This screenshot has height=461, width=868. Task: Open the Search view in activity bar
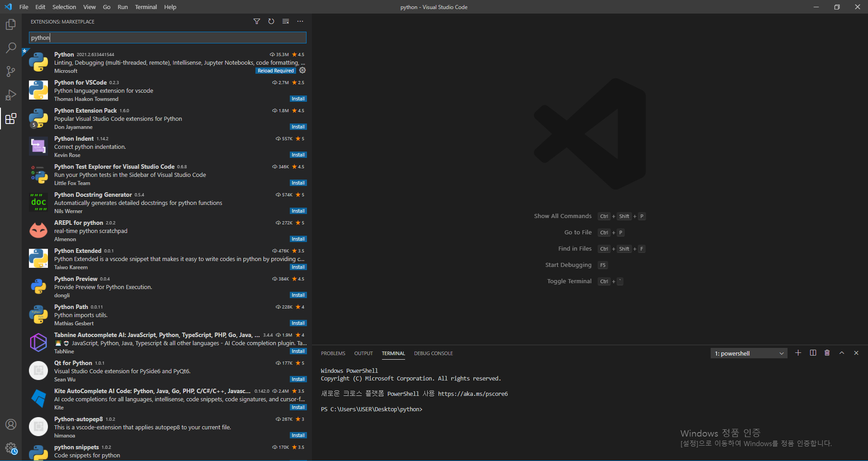click(11, 48)
